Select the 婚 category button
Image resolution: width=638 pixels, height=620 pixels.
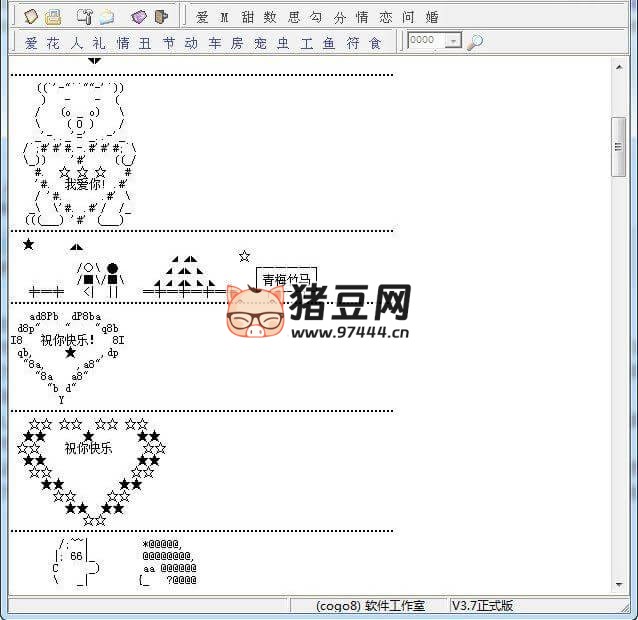click(x=431, y=17)
